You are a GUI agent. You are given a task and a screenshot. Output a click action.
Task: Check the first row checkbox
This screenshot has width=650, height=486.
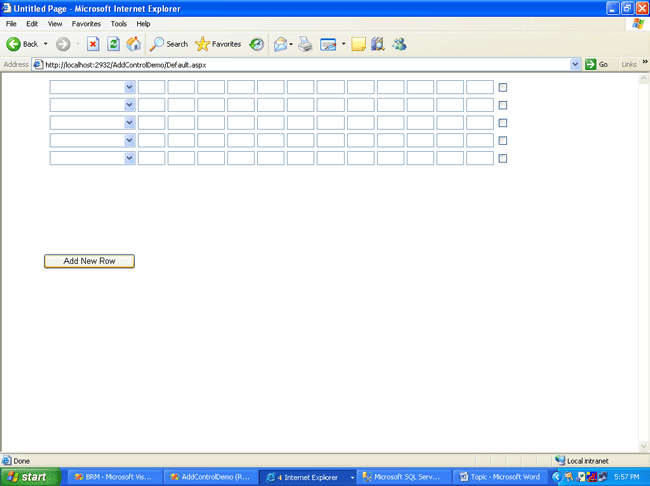pos(502,87)
